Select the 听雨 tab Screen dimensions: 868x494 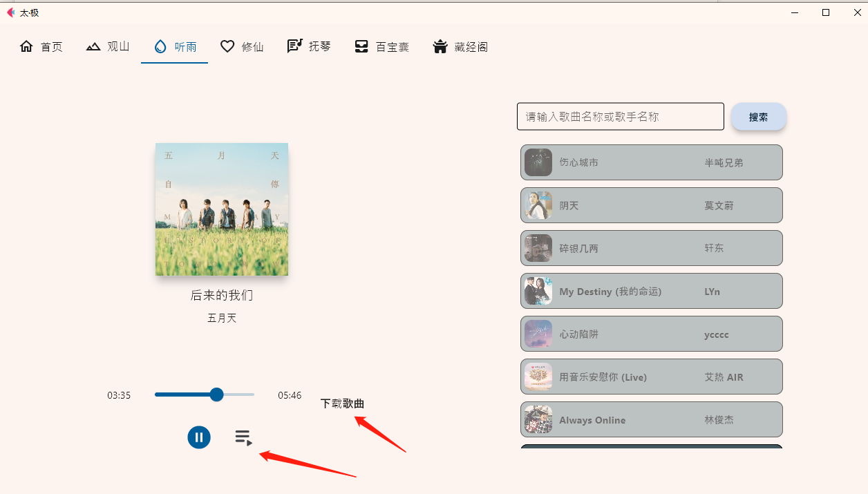click(175, 47)
